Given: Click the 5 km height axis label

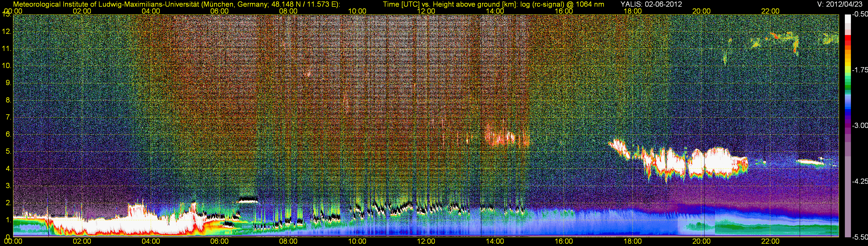Looking at the screenshot, I should (8, 152).
